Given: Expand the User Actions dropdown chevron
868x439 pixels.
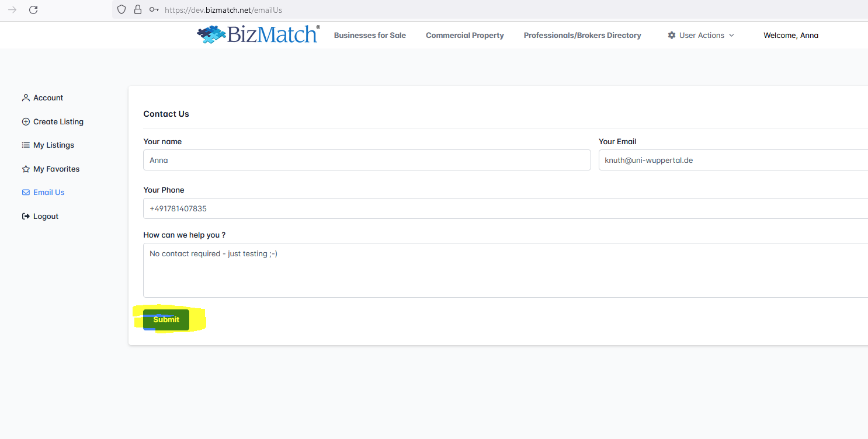Looking at the screenshot, I should click(732, 36).
